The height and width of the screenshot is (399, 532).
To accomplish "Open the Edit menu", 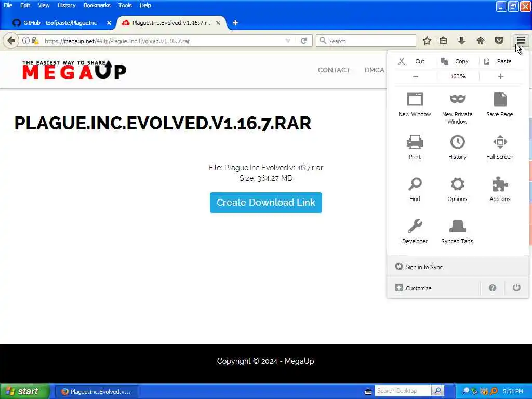I will [25, 5].
